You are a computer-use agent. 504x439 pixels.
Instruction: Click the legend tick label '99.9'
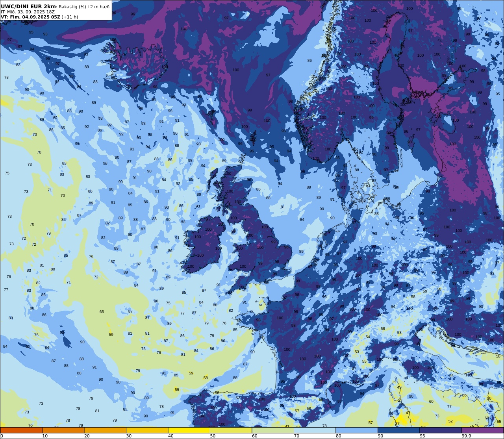point(467,436)
